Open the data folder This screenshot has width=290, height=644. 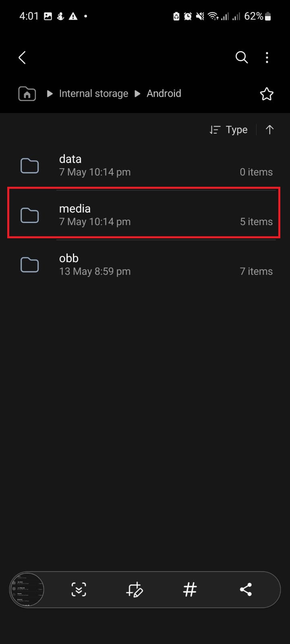click(145, 165)
